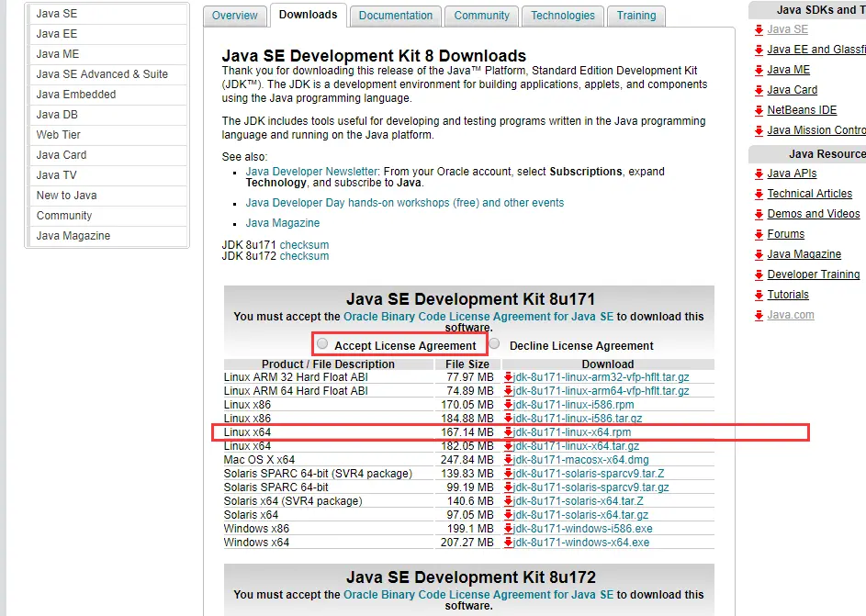
Task: Click download arrow icon for jdk-8u171-linux-i586.tar.gz
Action: [x=509, y=419]
